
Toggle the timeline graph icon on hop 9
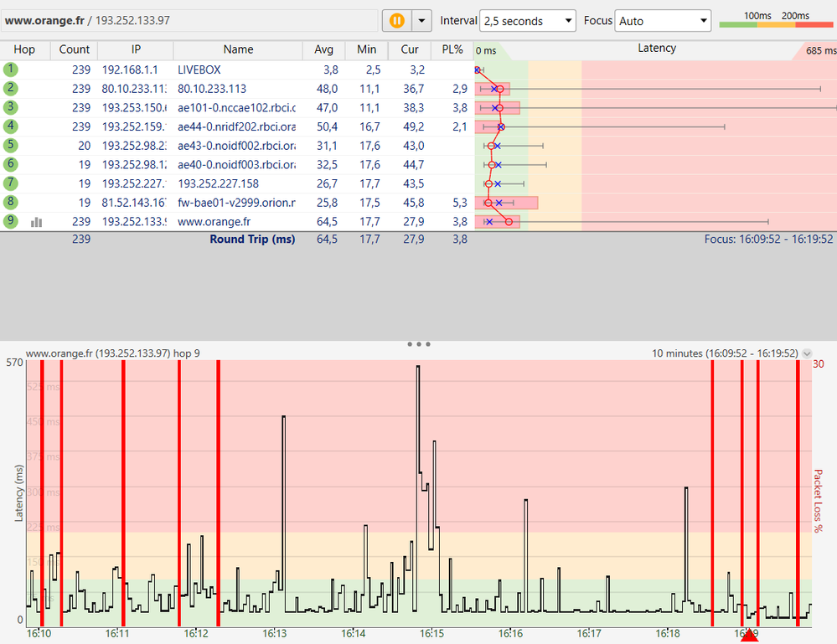[36, 223]
